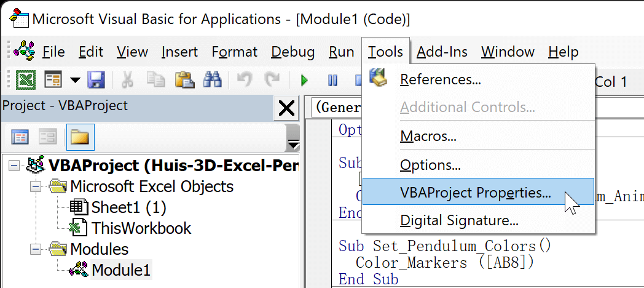The width and height of the screenshot is (644, 288).
Task: Click the Insert UserForm toolbar icon
Action: (x=53, y=80)
